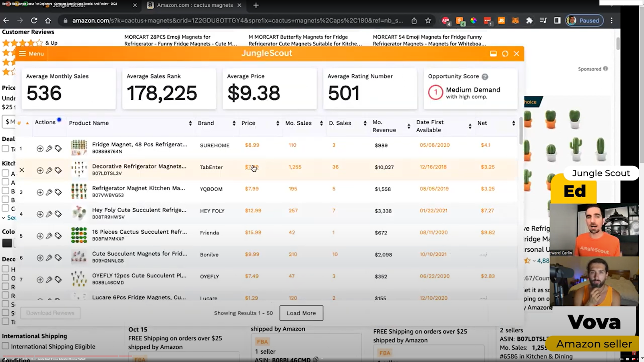
Task: Filter by 4 stars & Up reviews
Action: tap(30, 43)
